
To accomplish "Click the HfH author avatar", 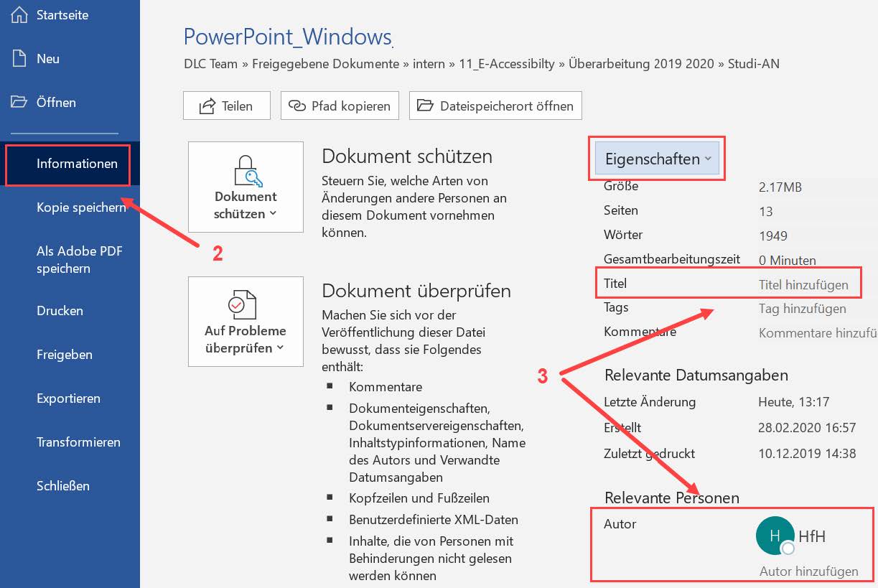I will [775, 535].
